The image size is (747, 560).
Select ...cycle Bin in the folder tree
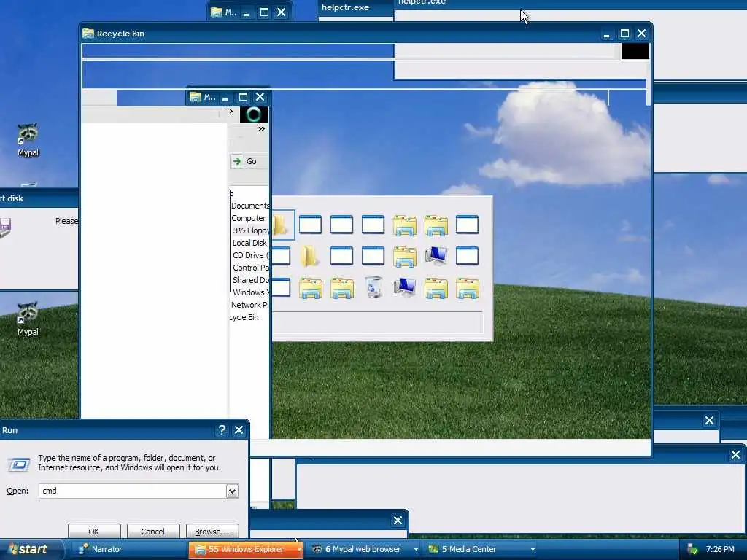(x=244, y=317)
